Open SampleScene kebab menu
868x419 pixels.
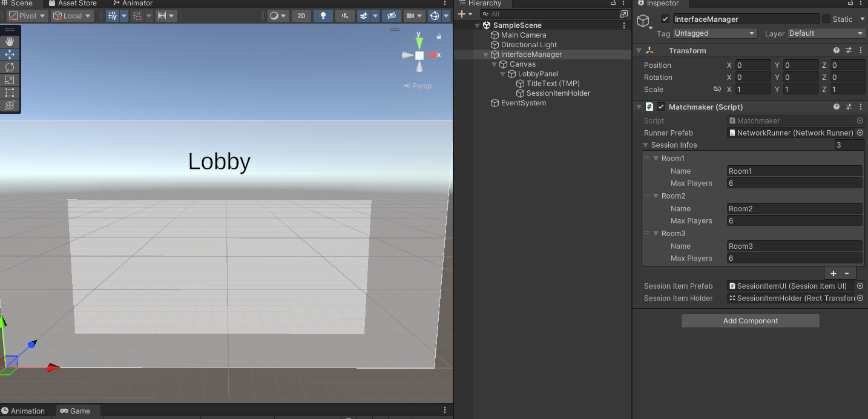[x=624, y=25]
